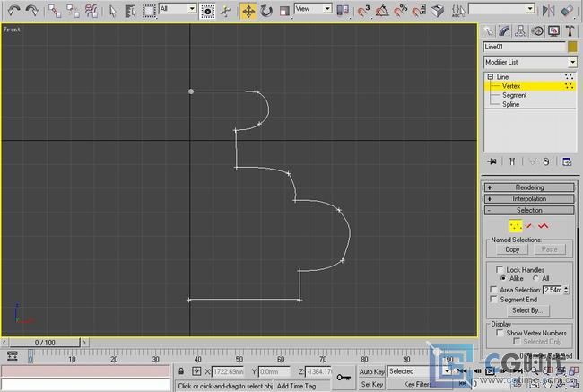The width and height of the screenshot is (583, 392).
Task: Expand the Rendering rollout
Action: pyautogui.click(x=529, y=187)
